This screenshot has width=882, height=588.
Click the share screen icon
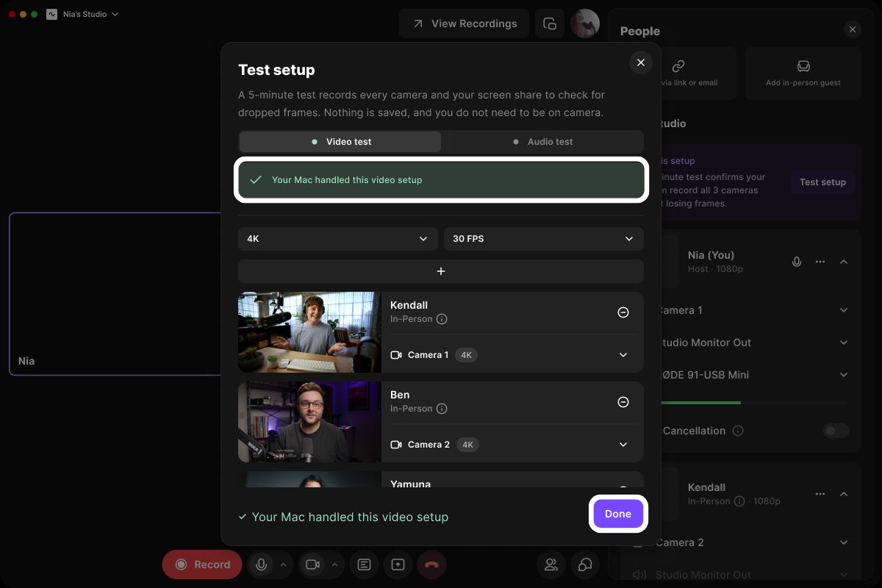[x=398, y=564]
